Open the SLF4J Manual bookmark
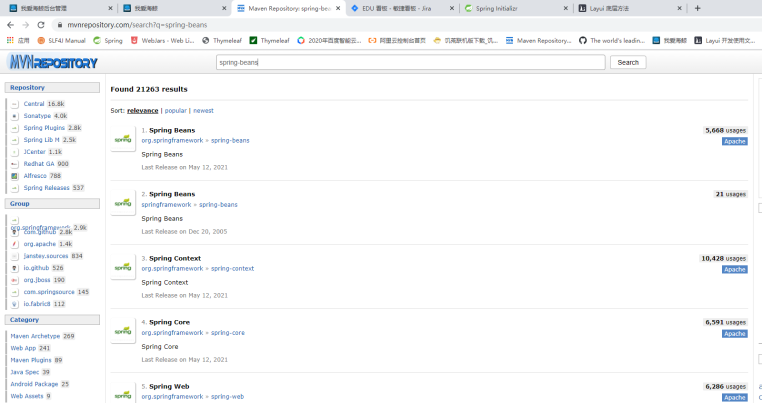 [61, 40]
